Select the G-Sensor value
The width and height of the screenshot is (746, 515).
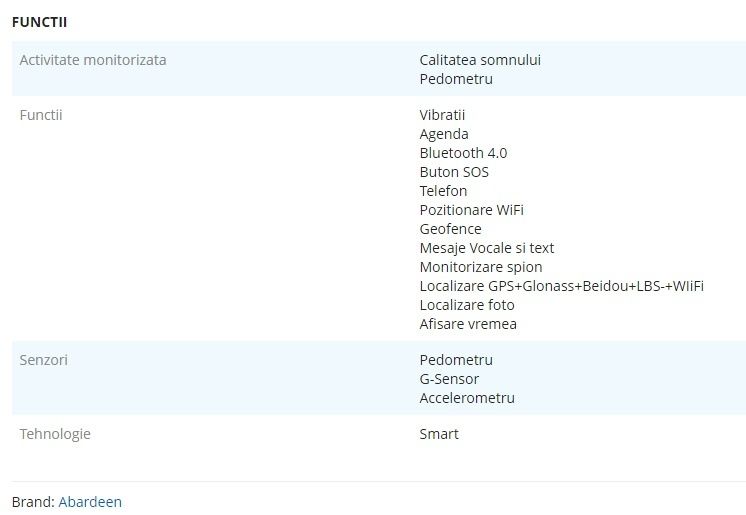pos(449,379)
